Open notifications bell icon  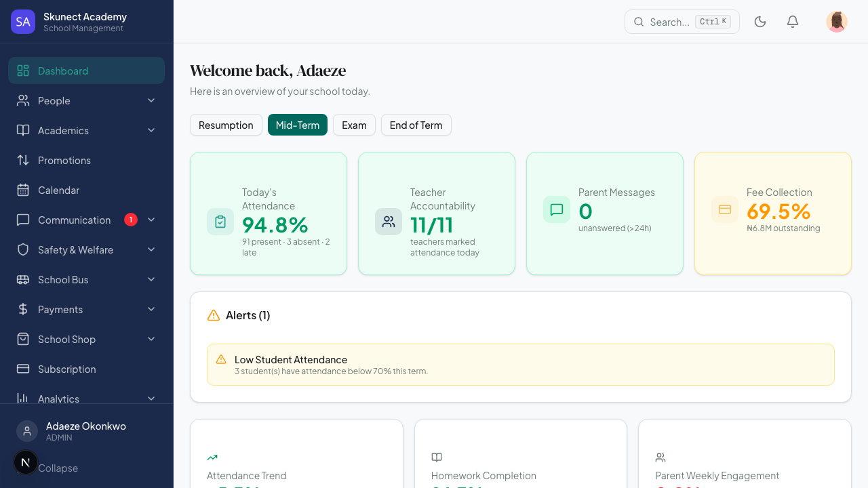pos(793,22)
